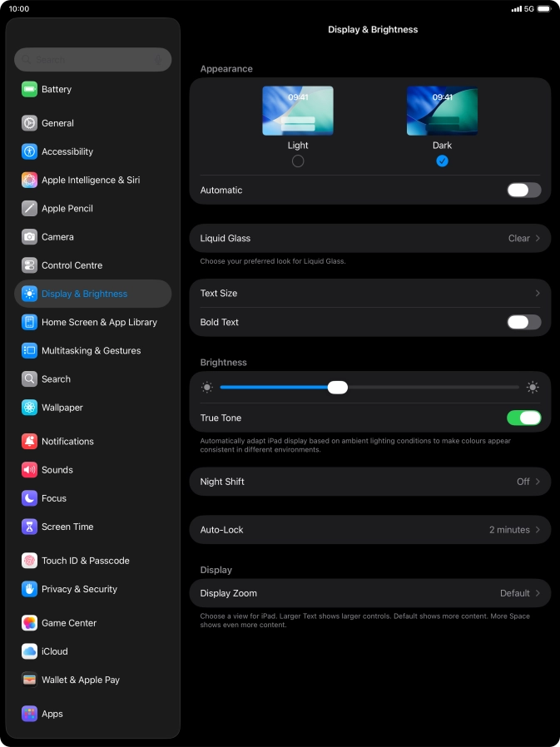The height and width of the screenshot is (747, 560).
Task: Go to General in the sidebar
Action: [x=58, y=123]
